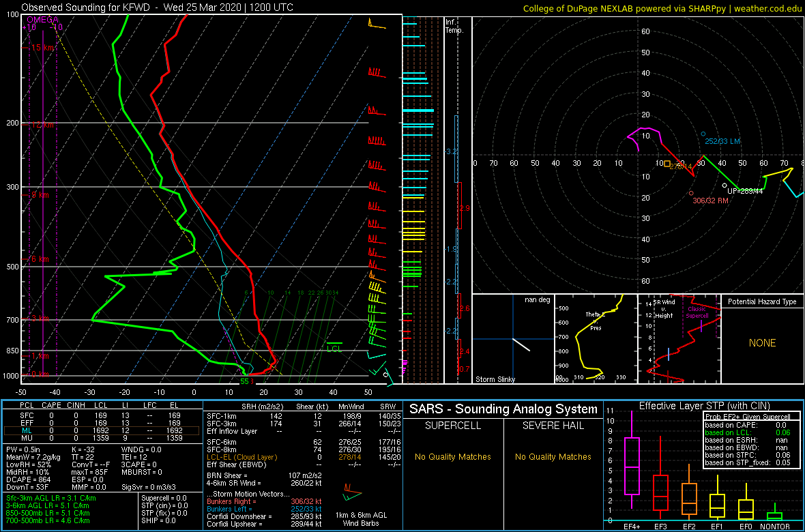Click the red right mover circle on hodograph
This screenshot has height=532, width=805.
691,193
